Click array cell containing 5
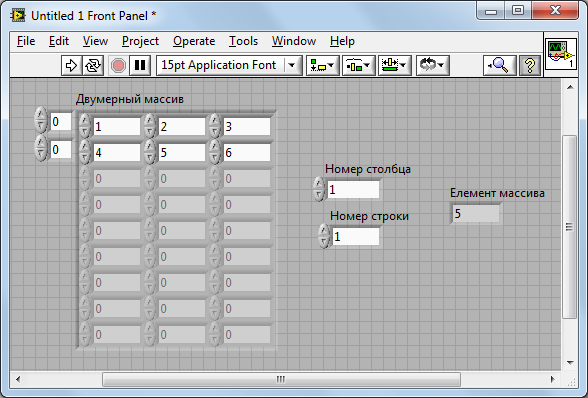 click(182, 153)
